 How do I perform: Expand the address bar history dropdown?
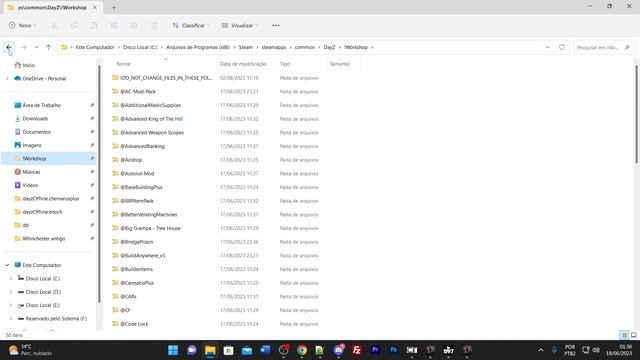point(548,47)
